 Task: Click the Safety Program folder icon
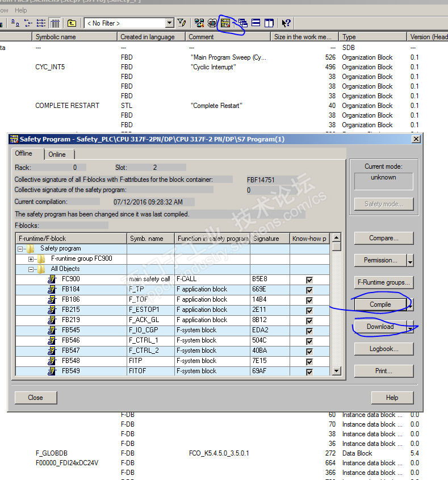(x=30, y=249)
